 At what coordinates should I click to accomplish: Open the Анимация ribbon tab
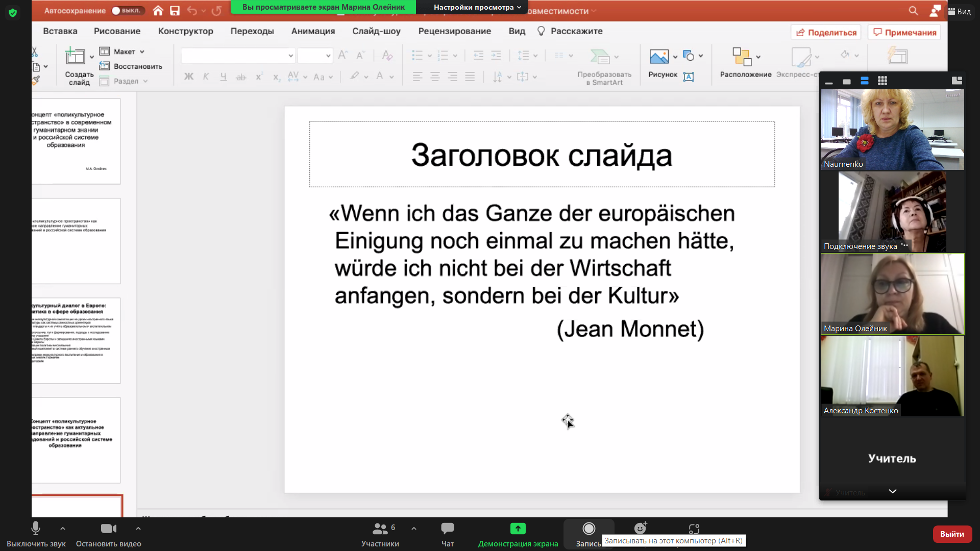coord(313,31)
